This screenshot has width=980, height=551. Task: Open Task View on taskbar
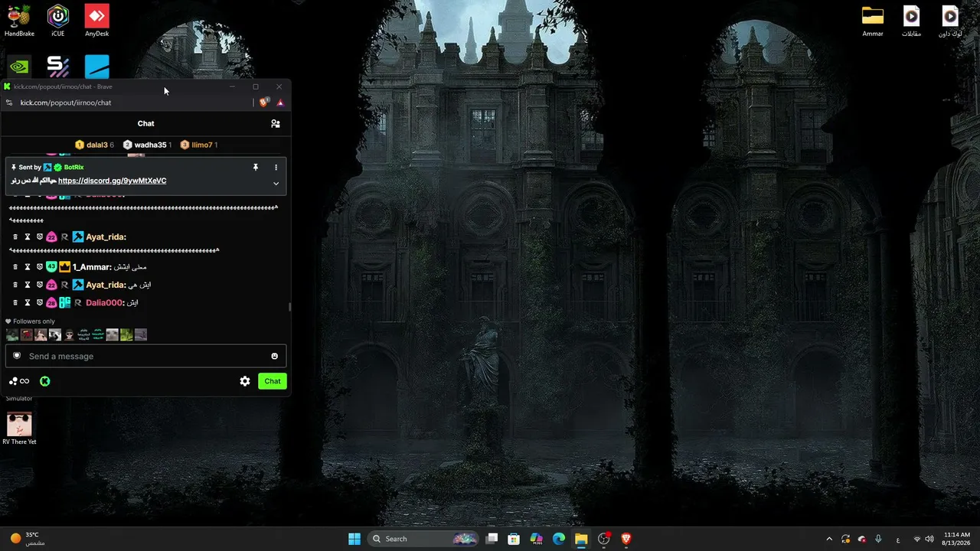click(492, 539)
